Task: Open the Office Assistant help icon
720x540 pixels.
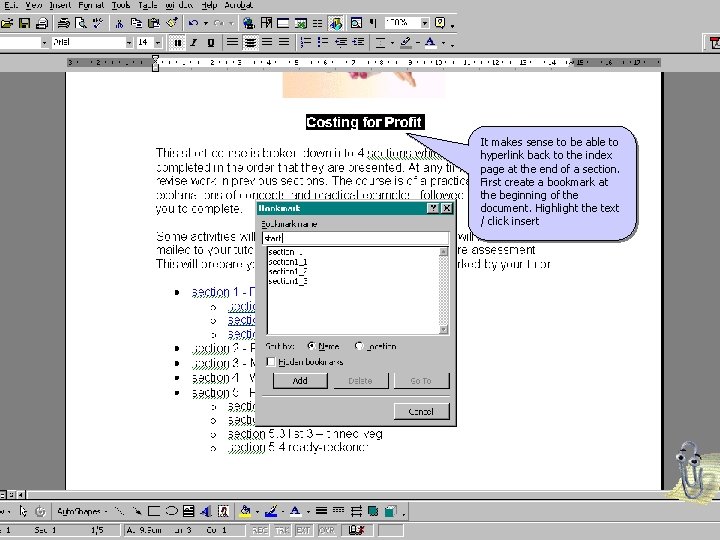Action: point(440,23)
